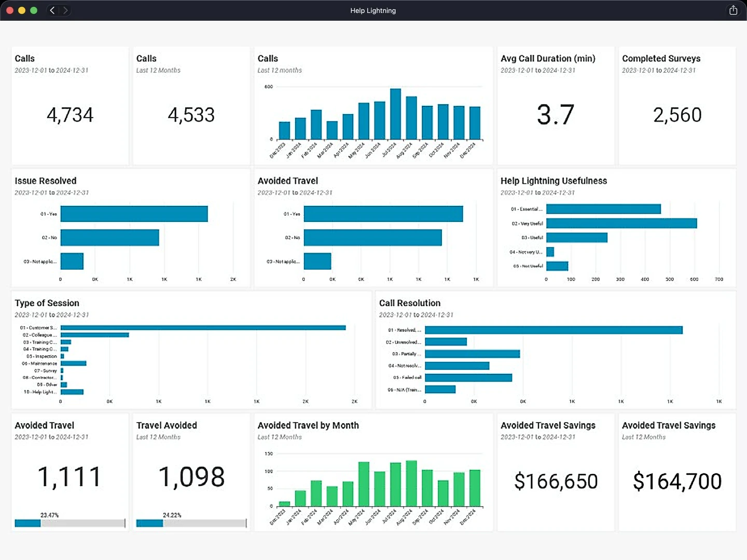Image resolution: width=747 pixels, height=560 pixels.
Task: Select the 4,734 Calls value
Action: point(70,115)
